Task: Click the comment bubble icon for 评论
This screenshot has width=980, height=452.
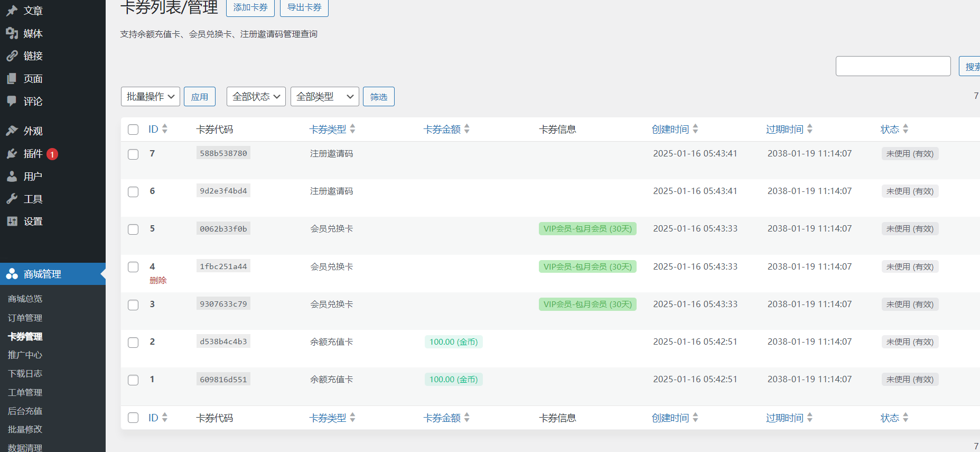Action: [x=12, y=101]
